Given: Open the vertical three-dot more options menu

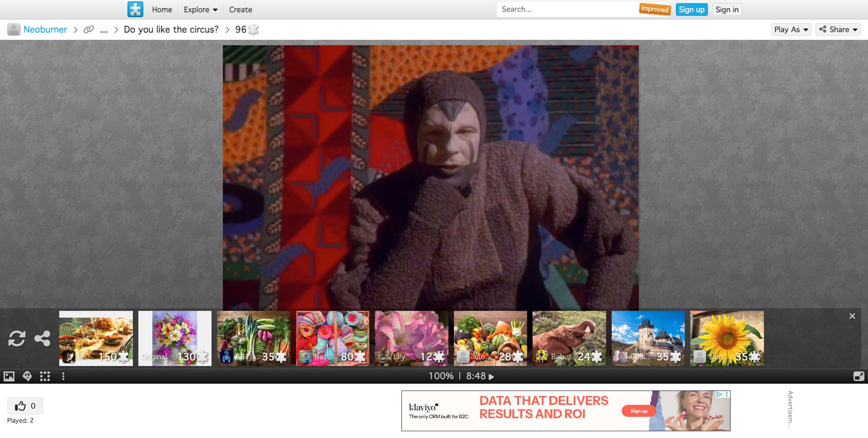Looking at the screenshot, I should tap(63, 376).
